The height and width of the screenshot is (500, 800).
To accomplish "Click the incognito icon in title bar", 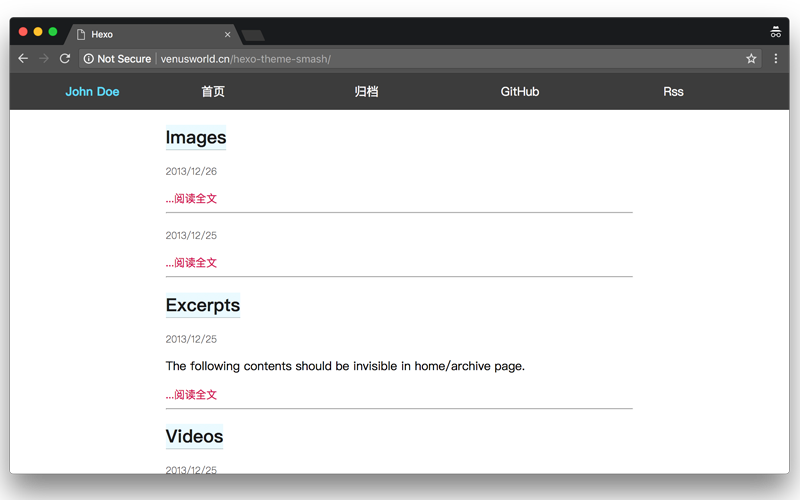I will [x=775, y=33].
